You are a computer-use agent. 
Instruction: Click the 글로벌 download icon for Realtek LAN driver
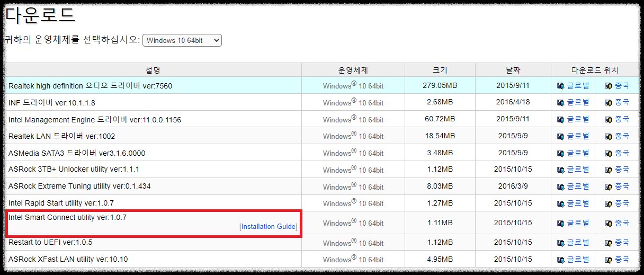(561, 136)
